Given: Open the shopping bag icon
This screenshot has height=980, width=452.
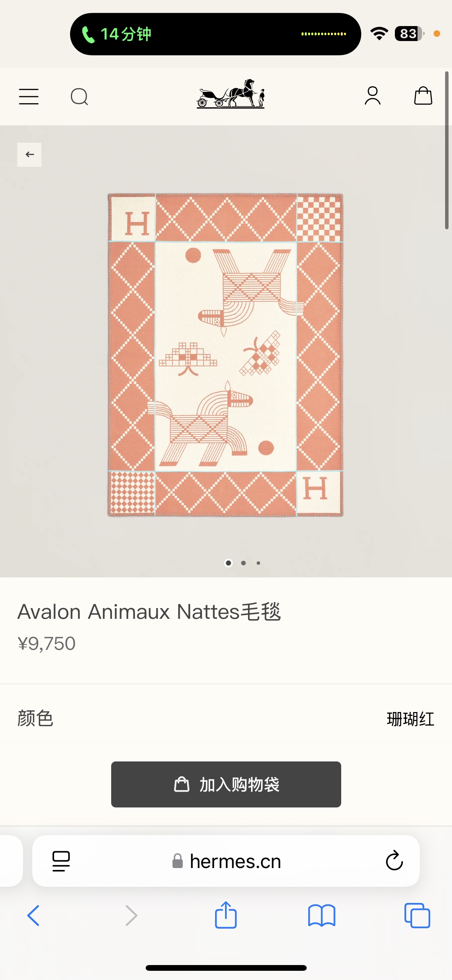Looking at the screenshot, I should click(x=423, y=95).
